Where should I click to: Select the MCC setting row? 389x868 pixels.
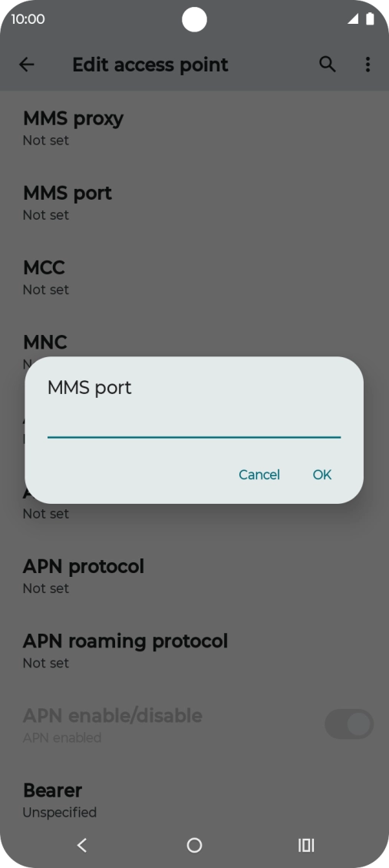pyautogui.click(x=195, y=277)
